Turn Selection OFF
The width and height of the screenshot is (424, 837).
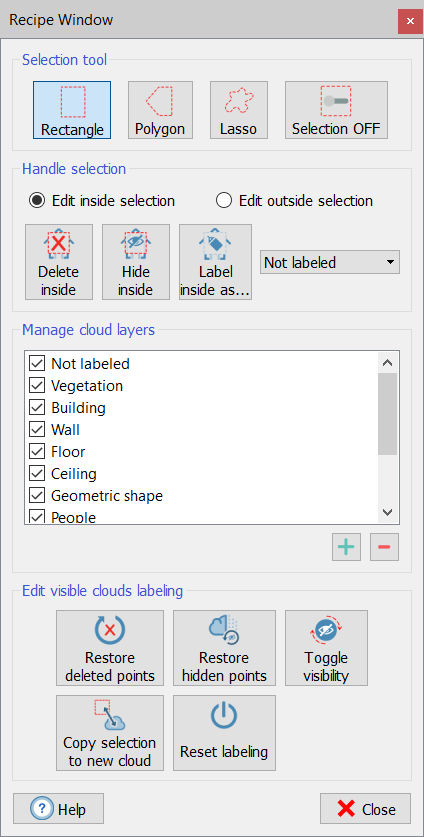(x=336, y=110)
